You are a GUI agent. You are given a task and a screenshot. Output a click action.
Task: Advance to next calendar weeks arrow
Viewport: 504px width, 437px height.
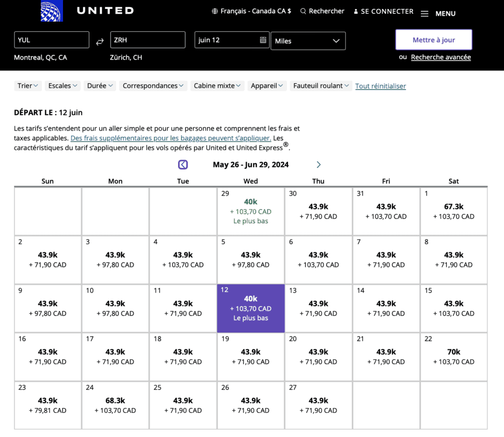(318, 165)
